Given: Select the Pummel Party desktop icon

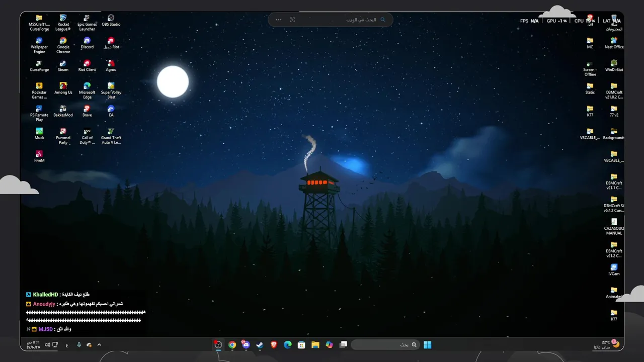Looking at the screenshot, I should coord(63,136).
